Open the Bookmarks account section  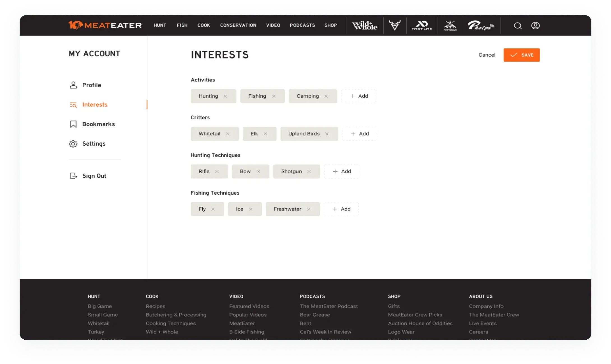tap(98, 124)
